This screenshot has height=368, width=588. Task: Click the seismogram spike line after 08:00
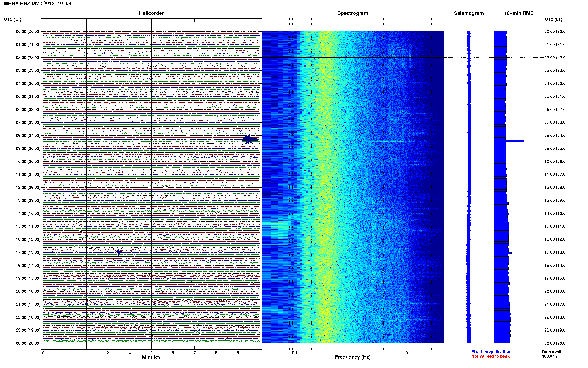[x=469, y=142]
